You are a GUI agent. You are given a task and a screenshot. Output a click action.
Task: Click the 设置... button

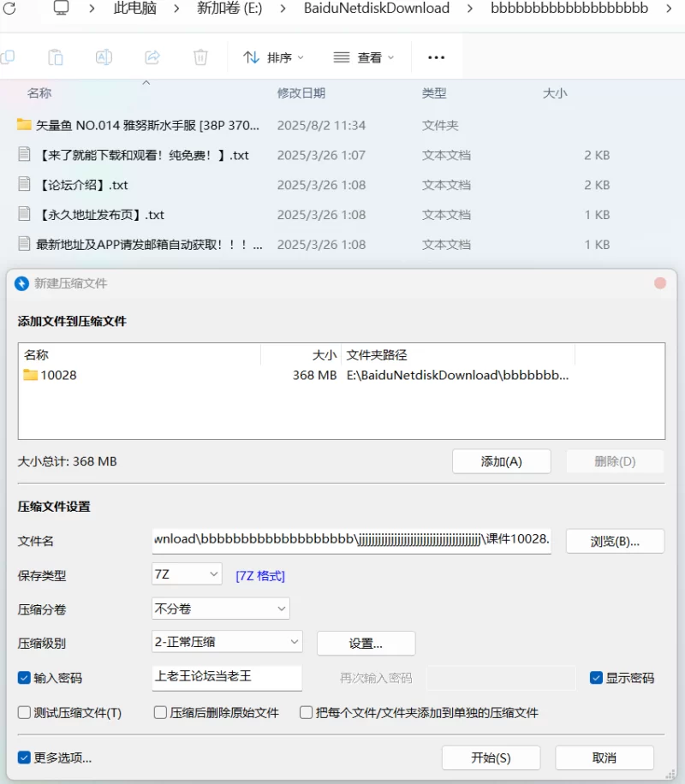tap(366, 643)
